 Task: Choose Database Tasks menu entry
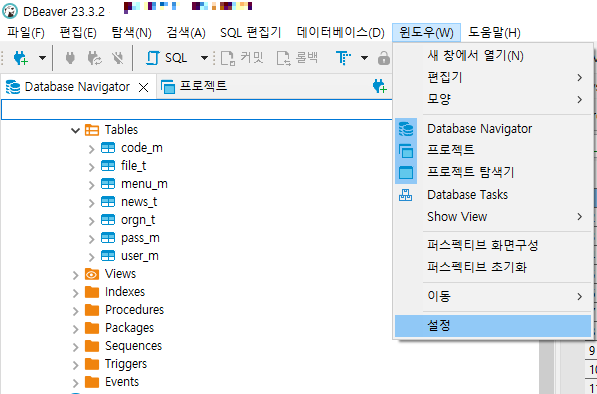click(493, 195)
